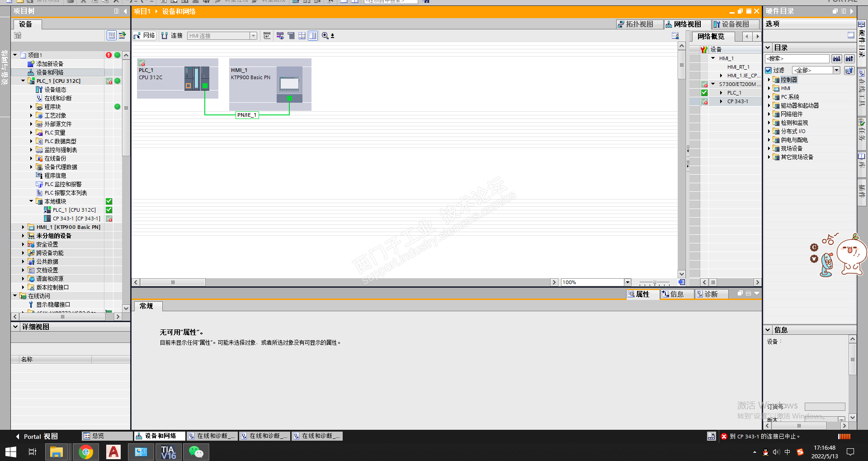Viewport: 868px width, 461px height.
Task: Click the connection status icon in status bar
Action: point(712,436)
